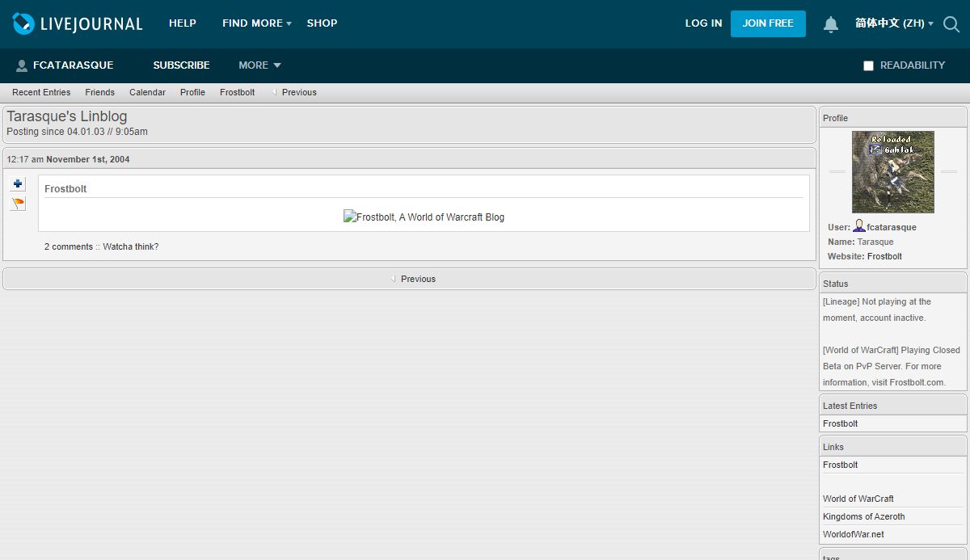Open the Shop link in header
970x560 pixels.
tap(322, 23)
